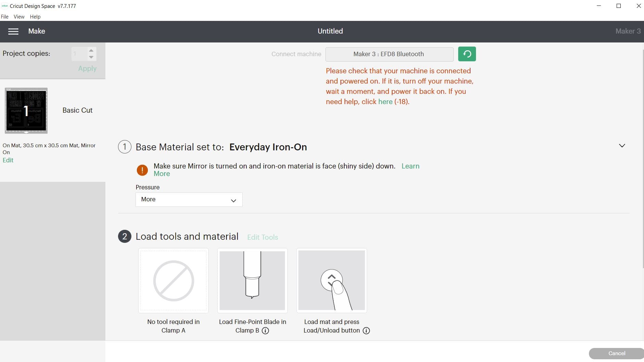The height and width of the screenshot is (362, 644).
Task: Click the Load mat button illustration
Action: click(x=332, y=280)
